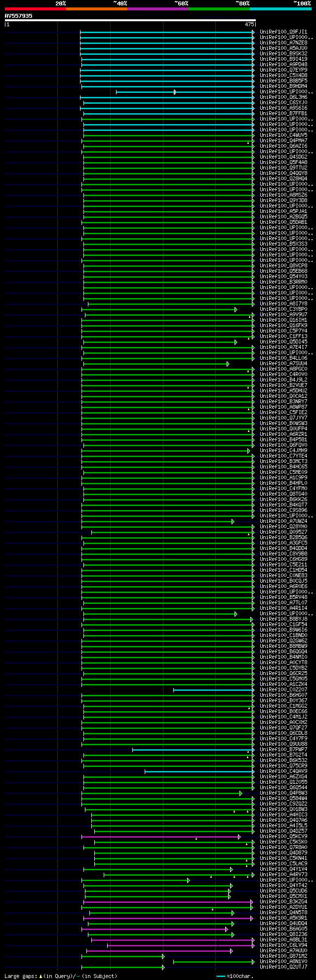This screenshot has width=316, height=980.
Task: Select hit label UniRef100_C5X4D8
Action: tap(283, 76)
